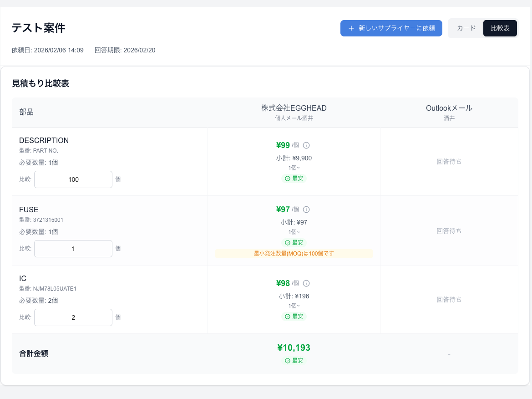Click 最安 badge under total ¥10,193

click(x=294, y=361)
